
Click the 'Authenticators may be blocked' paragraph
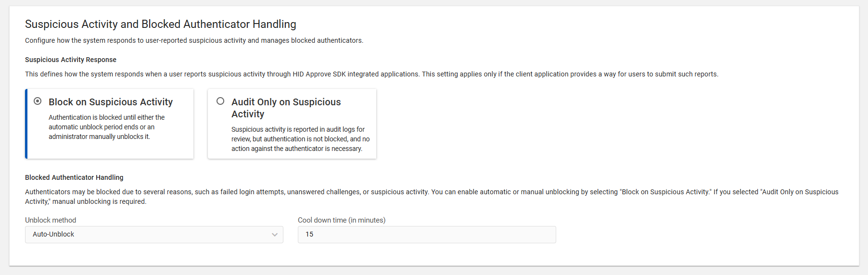(432, 197)
